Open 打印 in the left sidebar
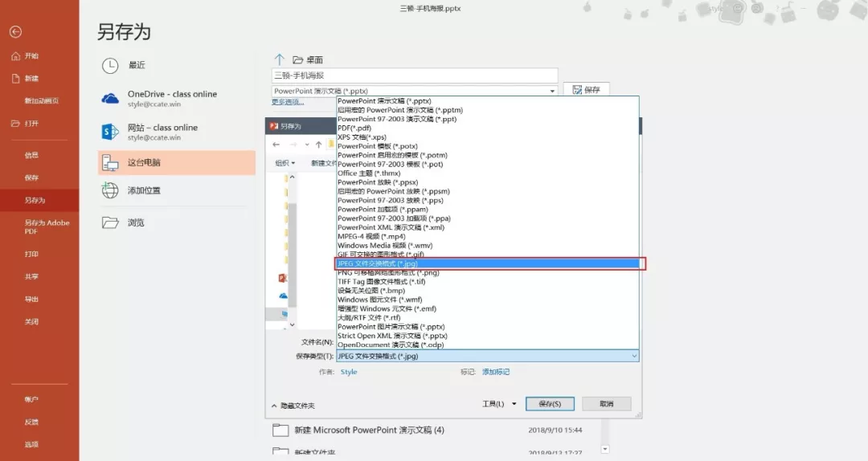Image resolution: width=868 pixels, height=461 pixels. click(31, 254)
